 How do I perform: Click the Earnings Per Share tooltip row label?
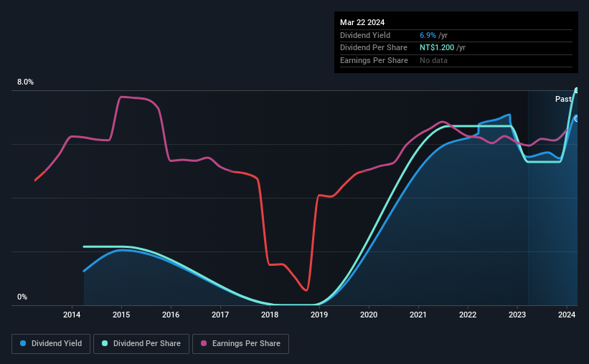pos(374,60)
